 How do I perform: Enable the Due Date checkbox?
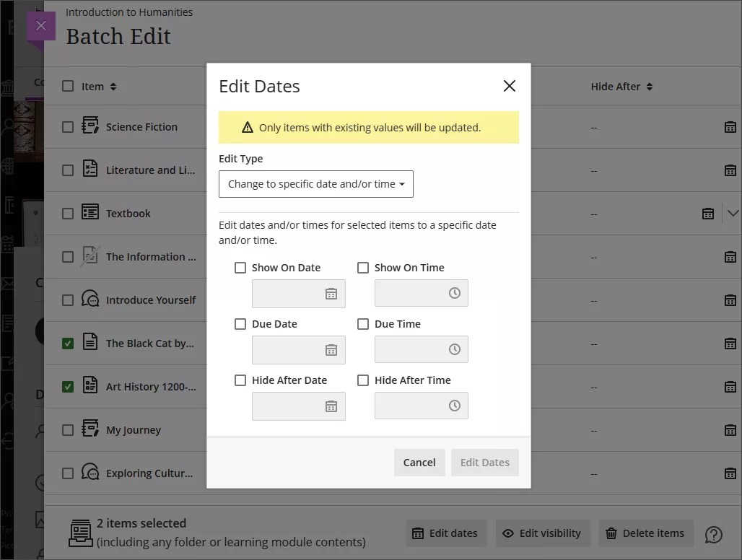click(240, 323)
